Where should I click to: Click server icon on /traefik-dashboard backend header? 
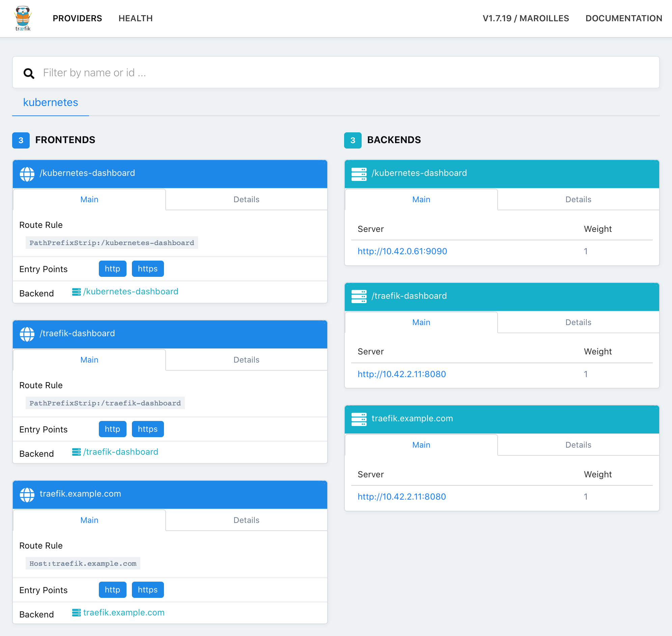(x=359, y=296)
